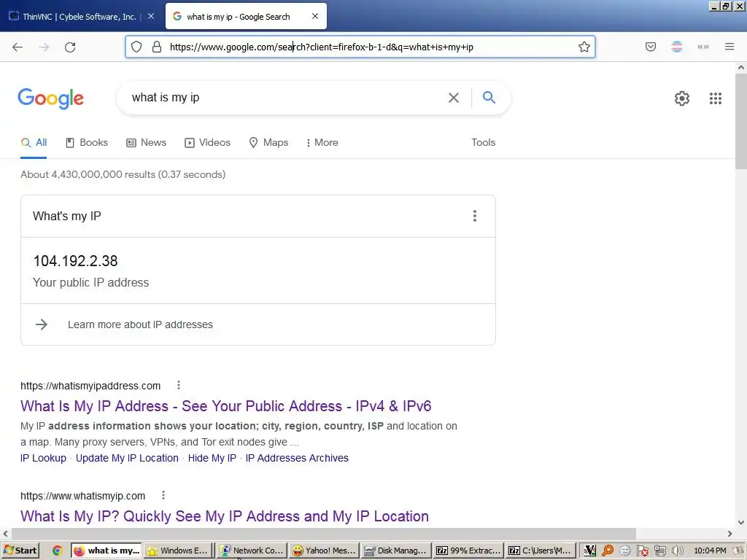Switch to Maps results
Image resolution: width=747 pixels, height=560 pixels.
tap(268, 142)
